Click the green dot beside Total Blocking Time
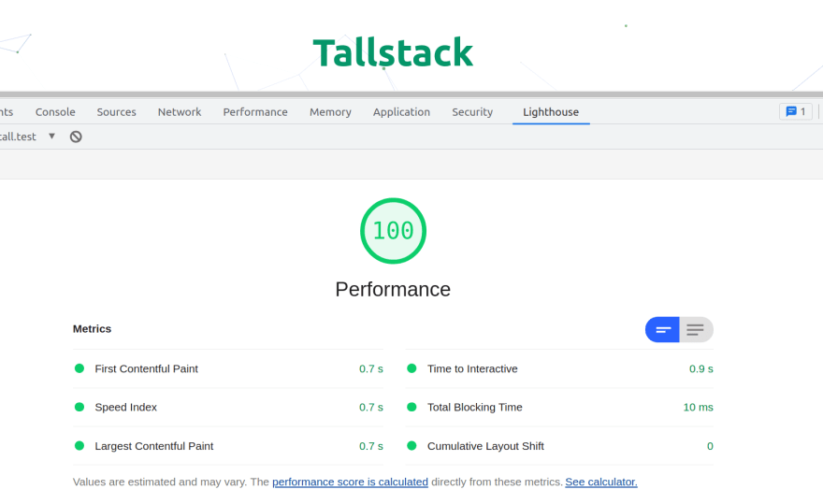The width and height of the screenshot is (823, 504). 412,407
